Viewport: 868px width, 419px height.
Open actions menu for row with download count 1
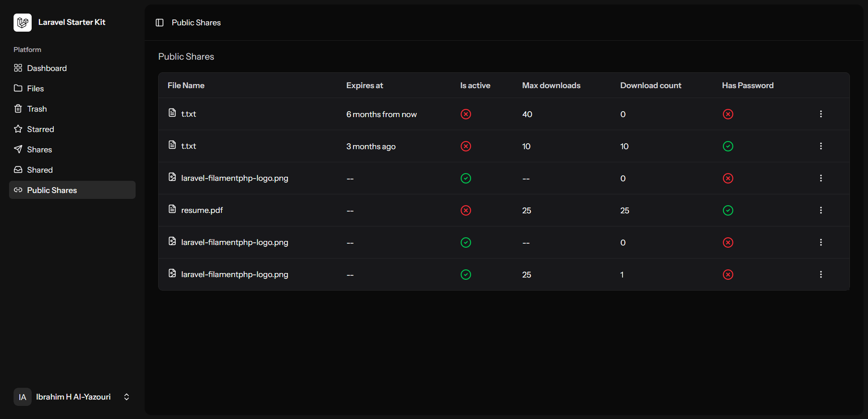coord(821,274)
